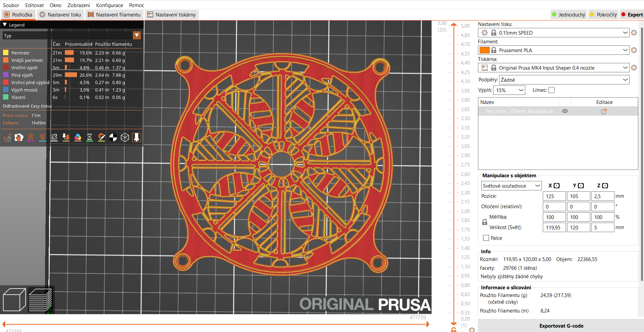Toggle tool changes nozzle icon
This screenshot has width=644, height=332.
pos(66,137)
